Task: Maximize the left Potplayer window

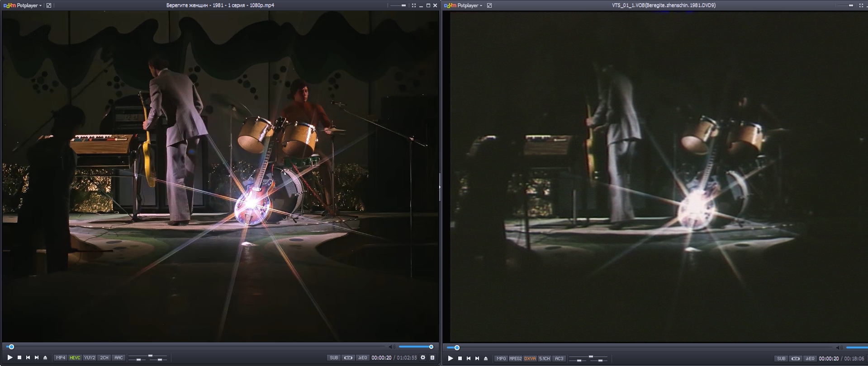Action: tap(428, 5)
